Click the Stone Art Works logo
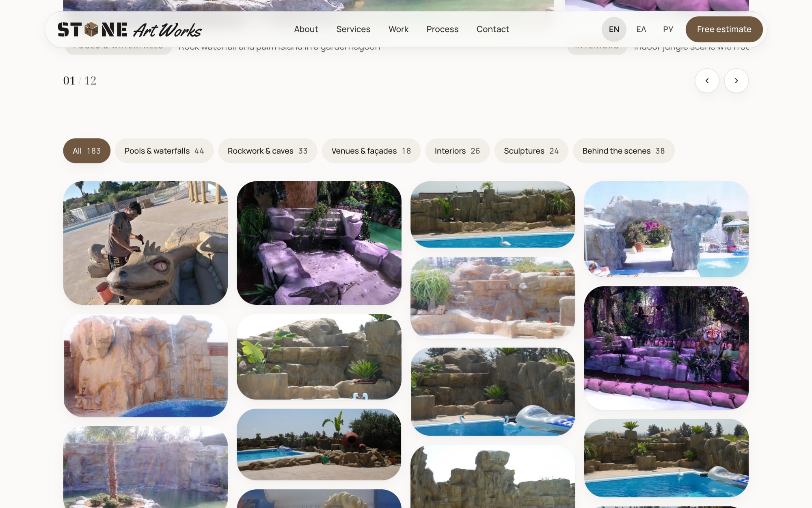Screen dimensions: 812x508 pos(130,30)
